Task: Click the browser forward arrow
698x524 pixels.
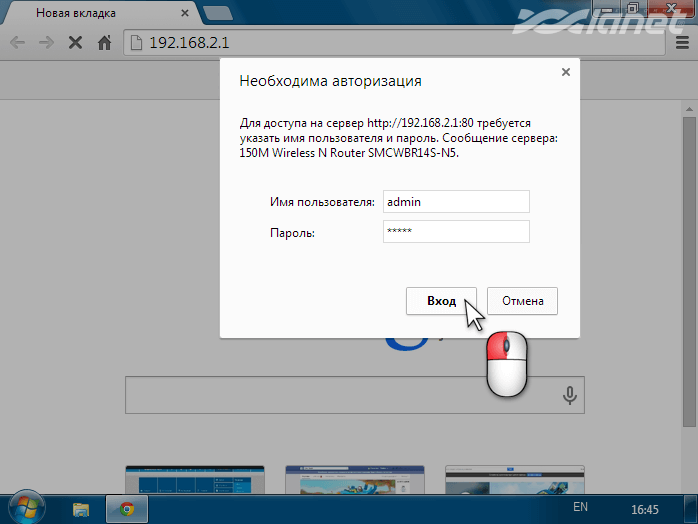Action: (46, 44)
